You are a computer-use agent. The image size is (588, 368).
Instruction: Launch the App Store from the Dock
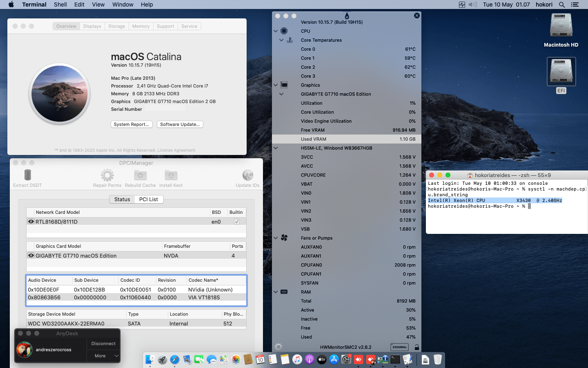click(x=335, y=360)
